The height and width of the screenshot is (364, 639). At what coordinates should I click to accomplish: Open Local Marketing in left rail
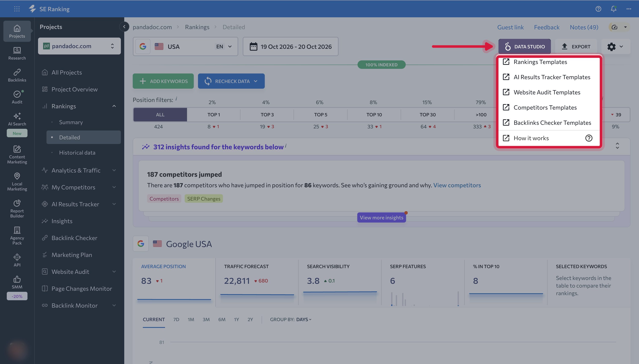(17, 182)
